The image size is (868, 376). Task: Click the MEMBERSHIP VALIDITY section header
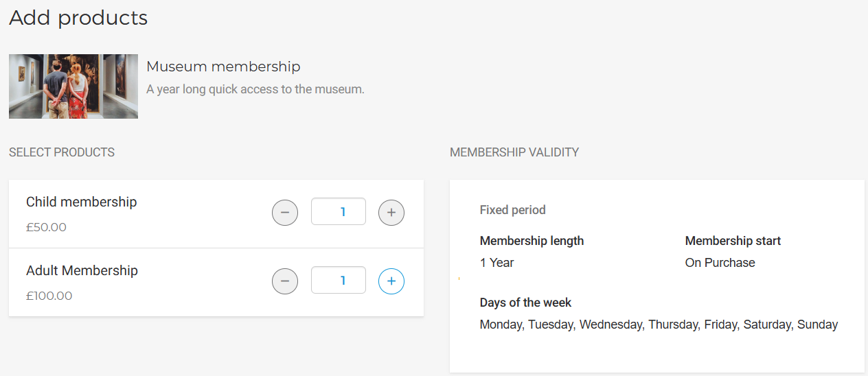coord(514,152)
